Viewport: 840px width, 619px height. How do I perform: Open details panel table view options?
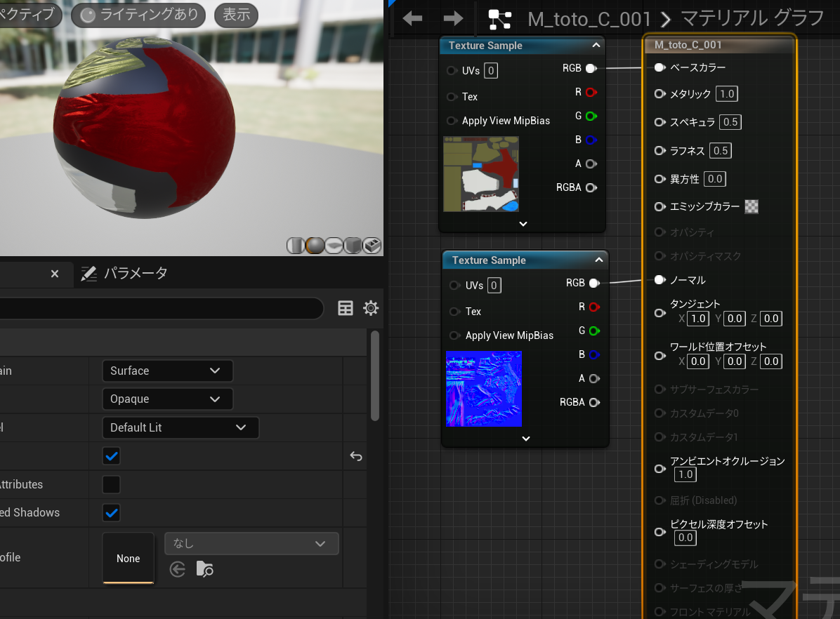click(x=346, y=308)
